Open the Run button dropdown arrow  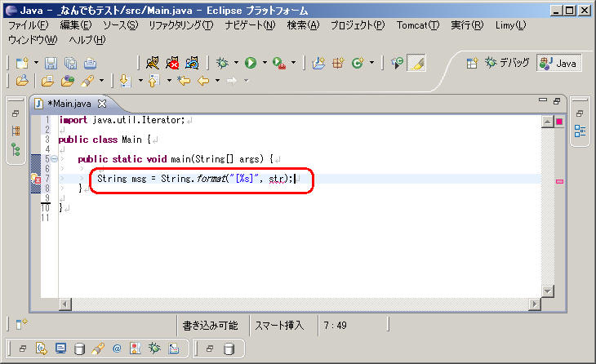click(264, 63)
